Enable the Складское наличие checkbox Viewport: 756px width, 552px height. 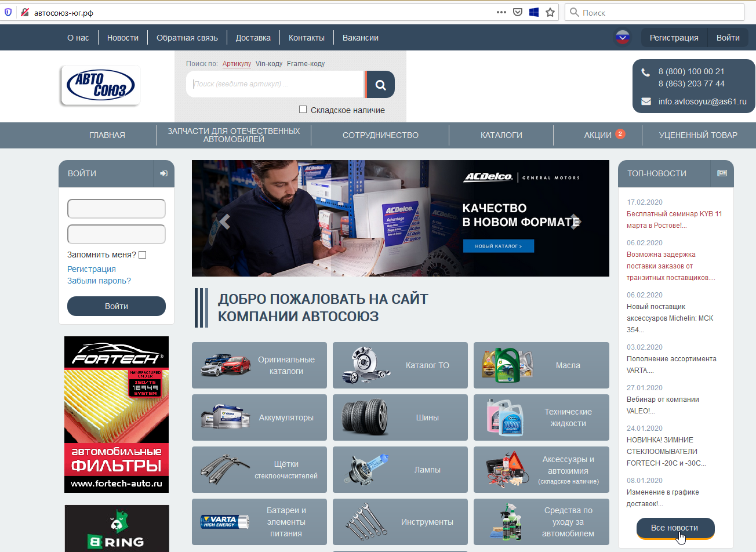coord(303,110)
